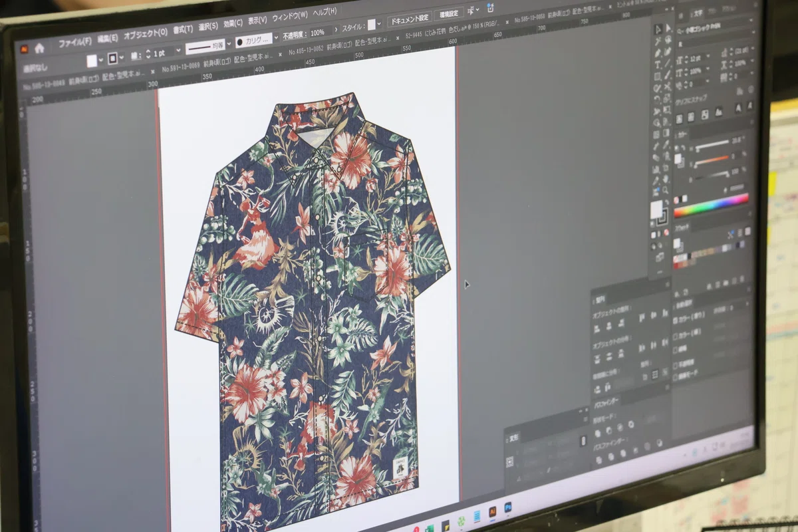Close the No 591-13-0069 document tab
Viewport: 798px width, 532px height.
[x=280, y=54]
